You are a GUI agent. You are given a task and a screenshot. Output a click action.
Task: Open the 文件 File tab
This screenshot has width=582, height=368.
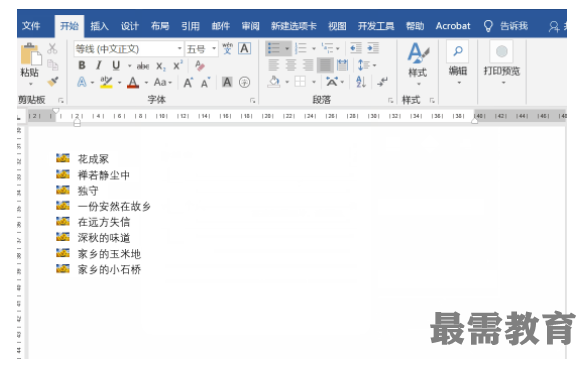point(31,26)
